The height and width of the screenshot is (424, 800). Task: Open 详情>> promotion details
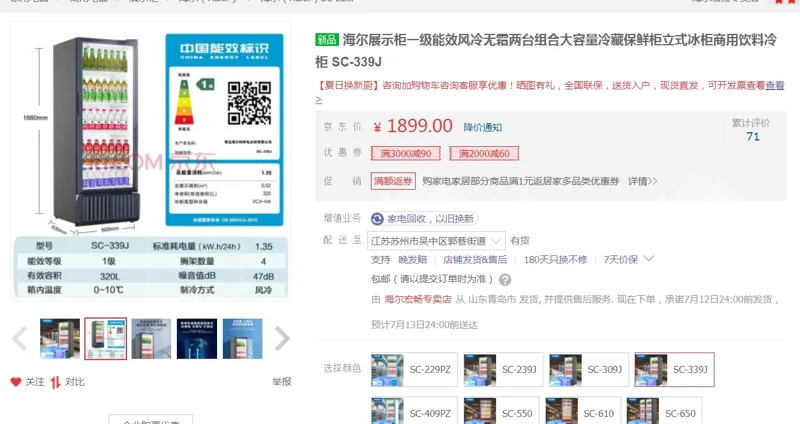point(642,181)
